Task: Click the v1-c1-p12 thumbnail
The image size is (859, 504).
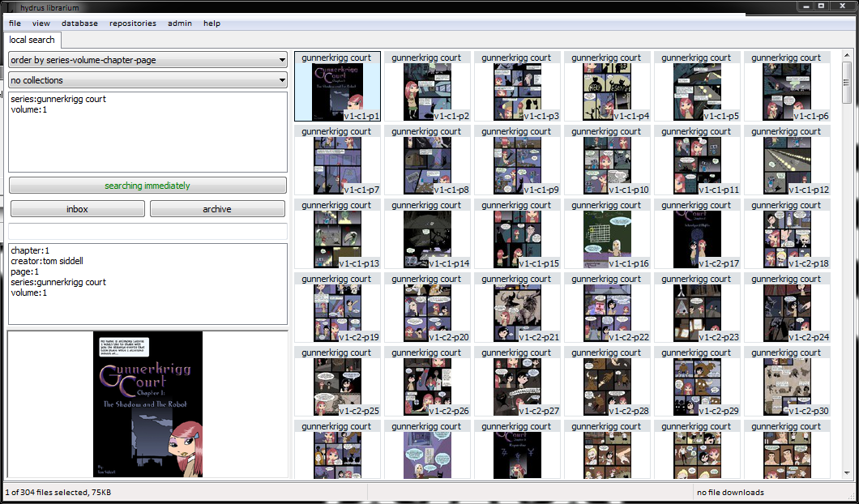Action: tap(787, 160)
